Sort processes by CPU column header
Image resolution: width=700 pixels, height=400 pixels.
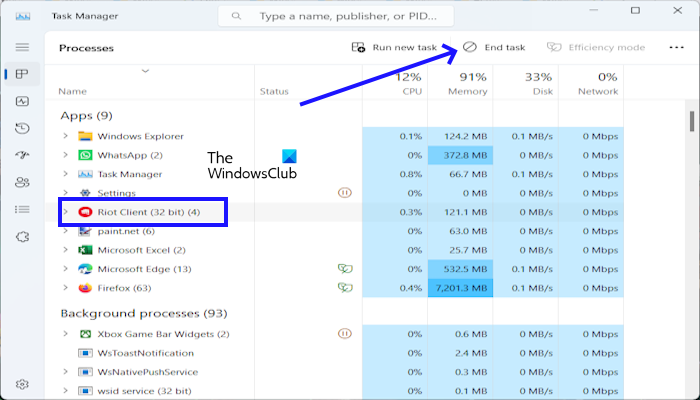click(395, 83)
